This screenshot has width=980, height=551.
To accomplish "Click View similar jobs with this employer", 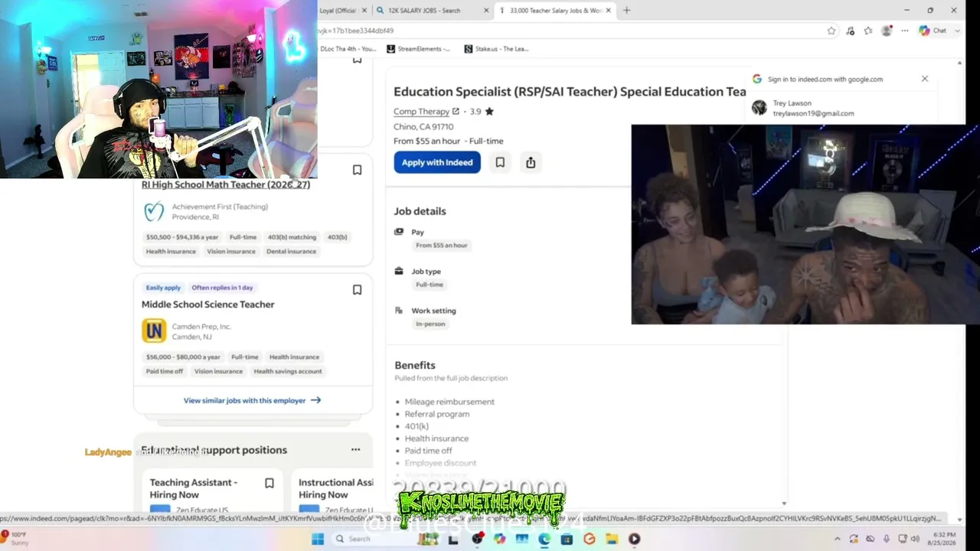I will [x=252, y=400].
